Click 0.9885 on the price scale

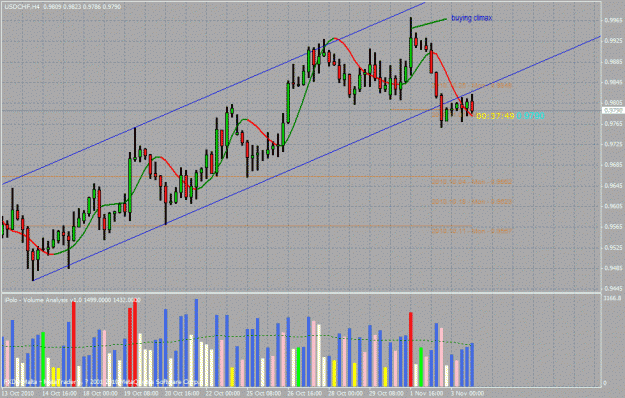[613, 62]
